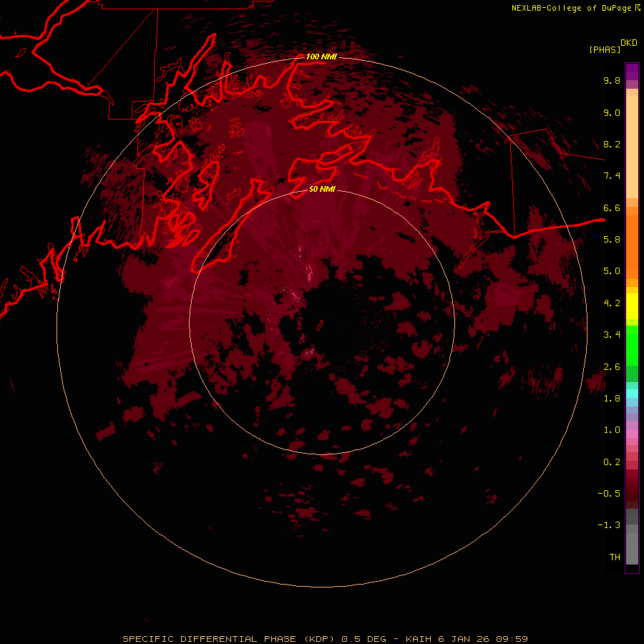Click the 0.2 value on the color scale
Viewport: 644px width, 644px height.
[612, 462]
